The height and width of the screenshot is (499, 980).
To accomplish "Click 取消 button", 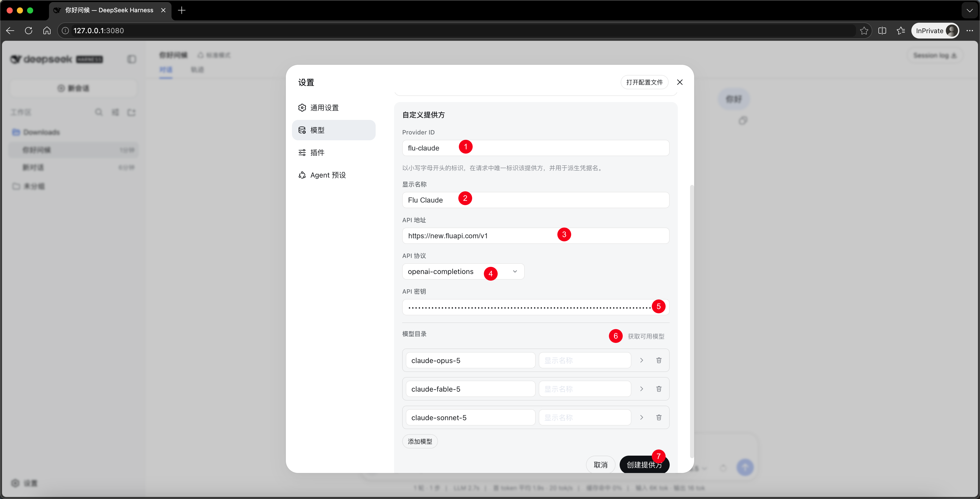I will (600, 464).
